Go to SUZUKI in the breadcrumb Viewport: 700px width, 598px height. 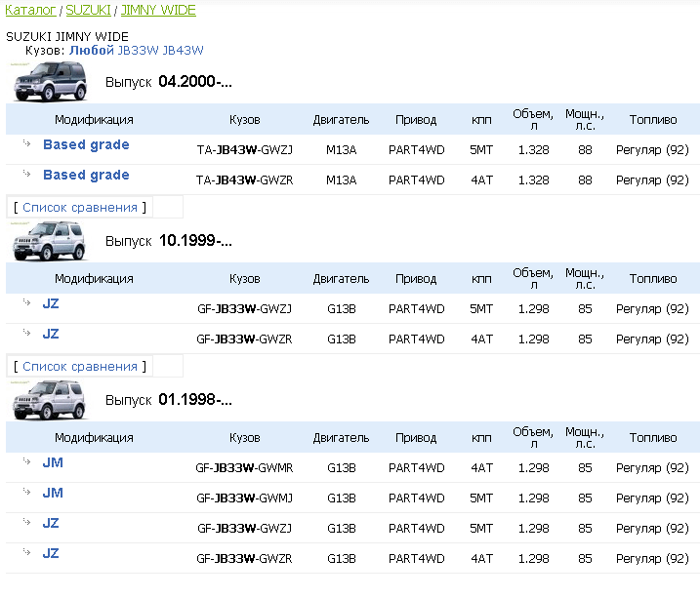[x=88, y=10]
